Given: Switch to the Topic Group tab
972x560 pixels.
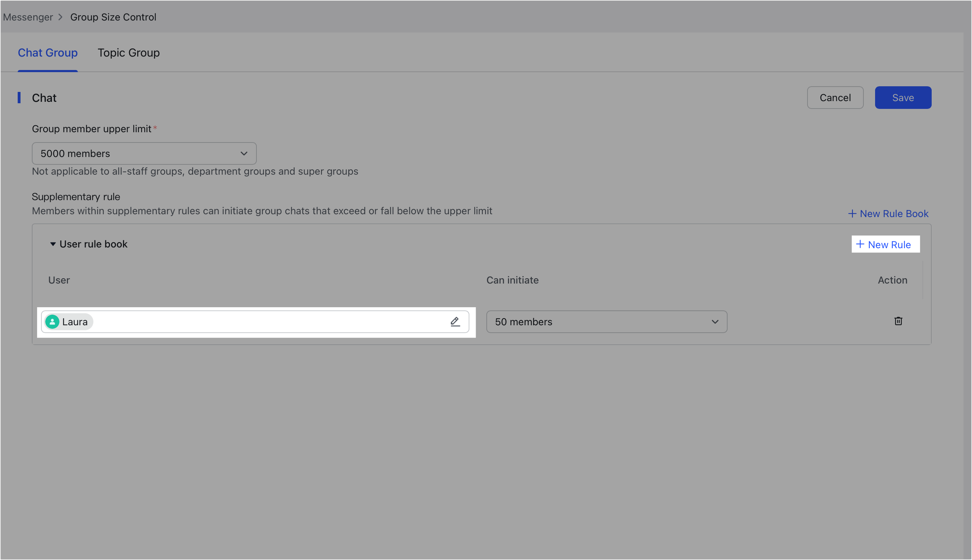Looking at the screenshot, I should click(128, 53).
